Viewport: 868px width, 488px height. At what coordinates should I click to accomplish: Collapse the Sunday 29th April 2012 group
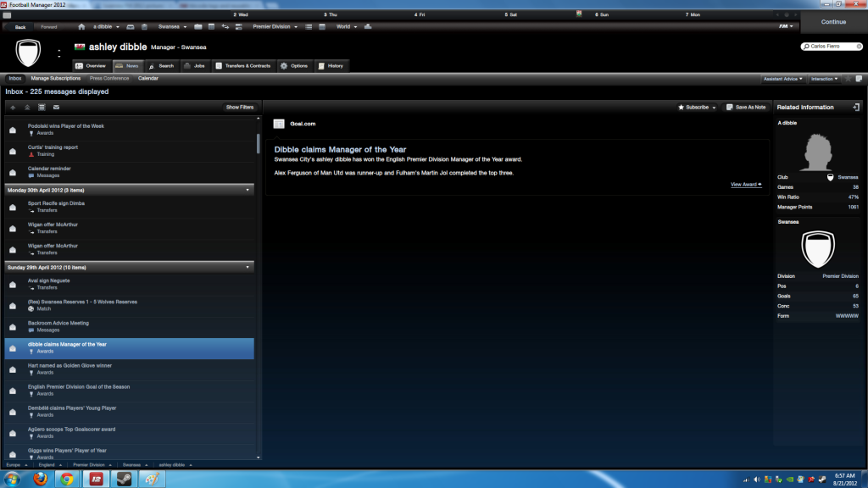248,267
